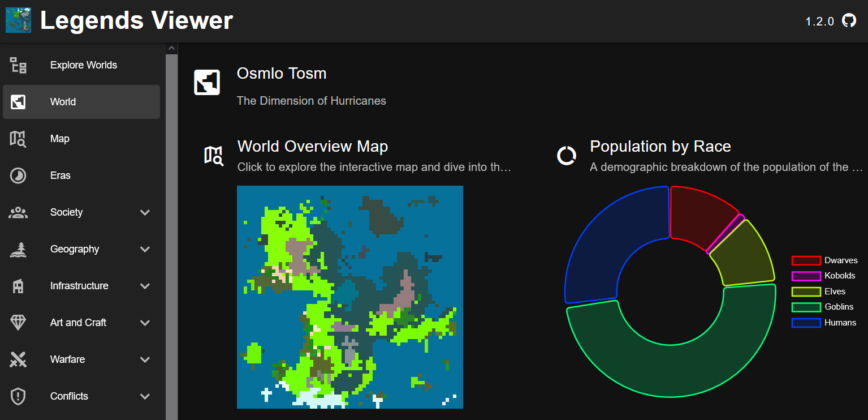This screenshot has width=868, height=420.
Task: Expand the Conflicts submenu chevron
Action: [x=145, y=396]
